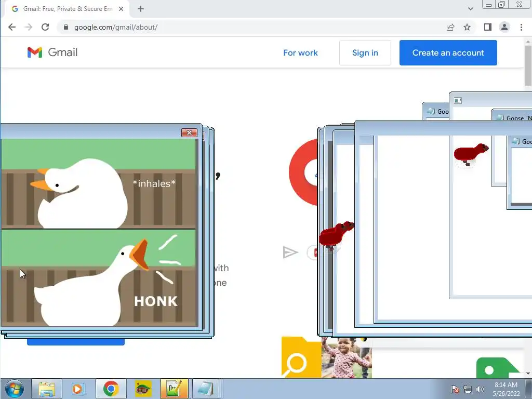Open Action Center flag icon in the tray

pos(455,390)
